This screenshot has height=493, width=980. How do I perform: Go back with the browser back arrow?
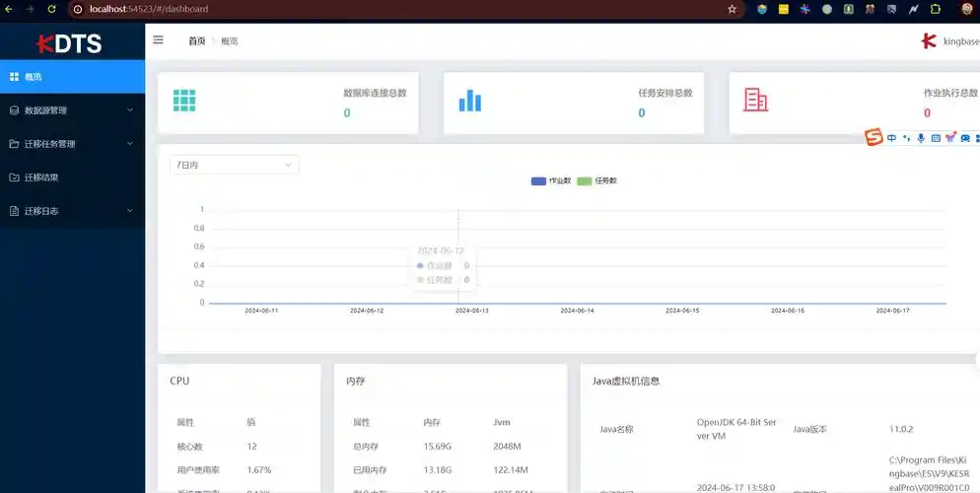point(8,10)
